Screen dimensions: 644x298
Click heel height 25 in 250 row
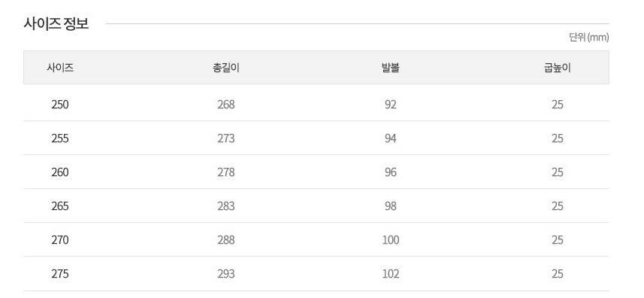558,105
